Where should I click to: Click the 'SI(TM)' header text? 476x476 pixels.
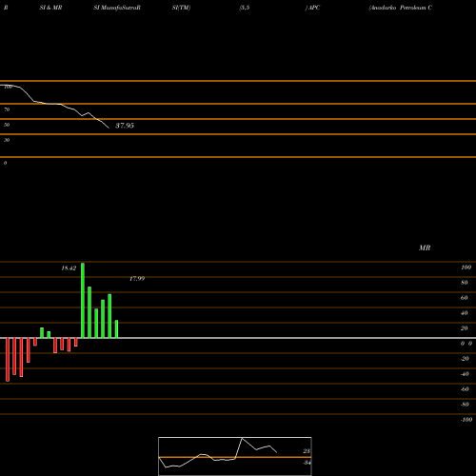coord(181,8)
